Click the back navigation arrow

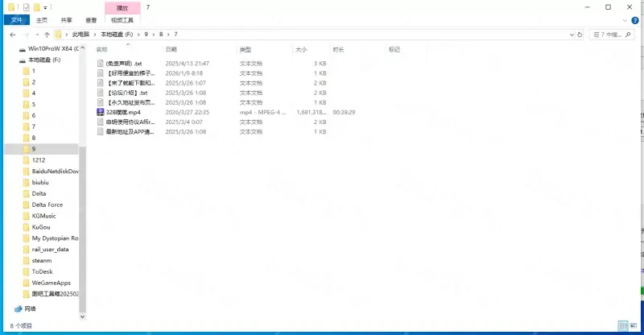12,35
